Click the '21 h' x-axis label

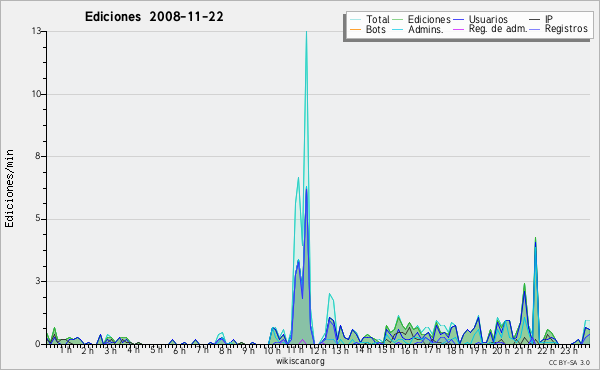pos(523,350)
